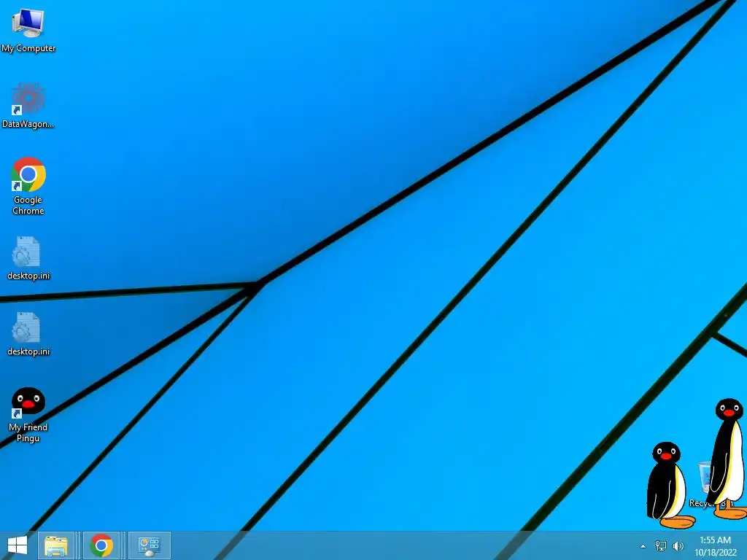Viewport: 747px width, 560px height.
Task: Open the Windows Start button
Action: [x=18, y=545]
